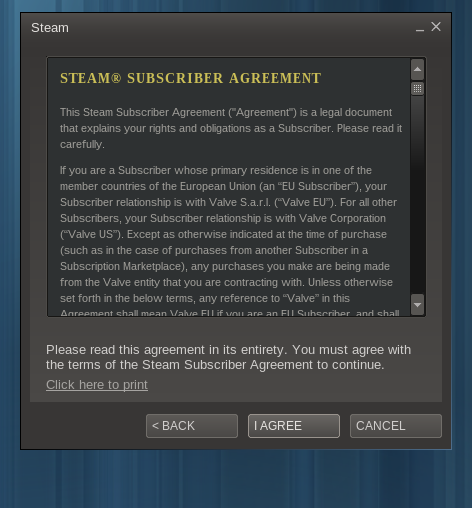Click the 'Please read this agreement' instruction text
Viewport: 472px width, 508px height.
click(x=228, y=357)
